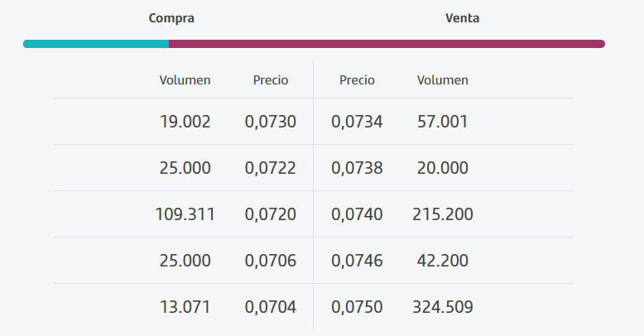
Task: Click buy volume 13.071
Action: [185, 307]
